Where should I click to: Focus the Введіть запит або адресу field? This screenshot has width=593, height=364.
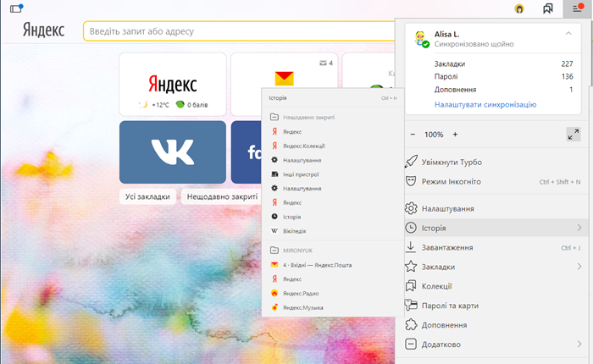coord(239,31)
